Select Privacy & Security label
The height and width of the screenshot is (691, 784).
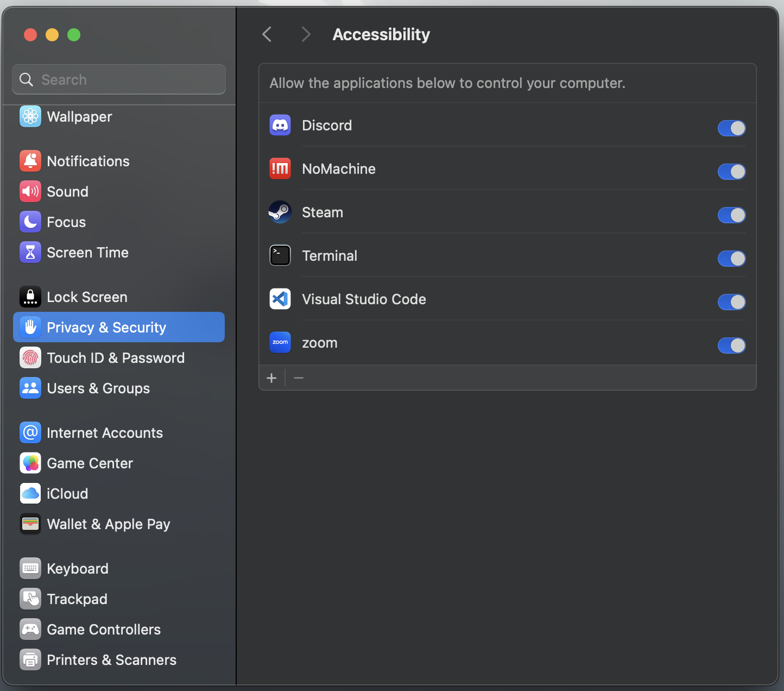click(106, 328)
